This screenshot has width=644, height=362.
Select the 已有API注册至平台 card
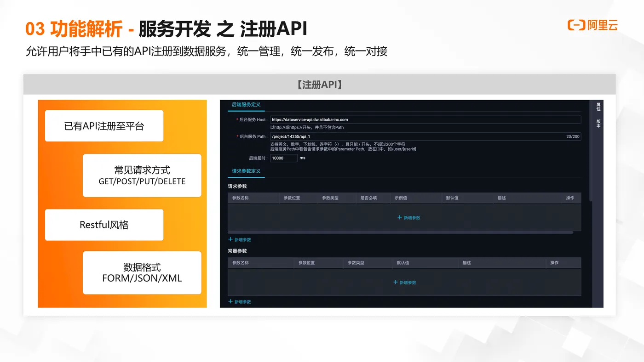point(104,126)
